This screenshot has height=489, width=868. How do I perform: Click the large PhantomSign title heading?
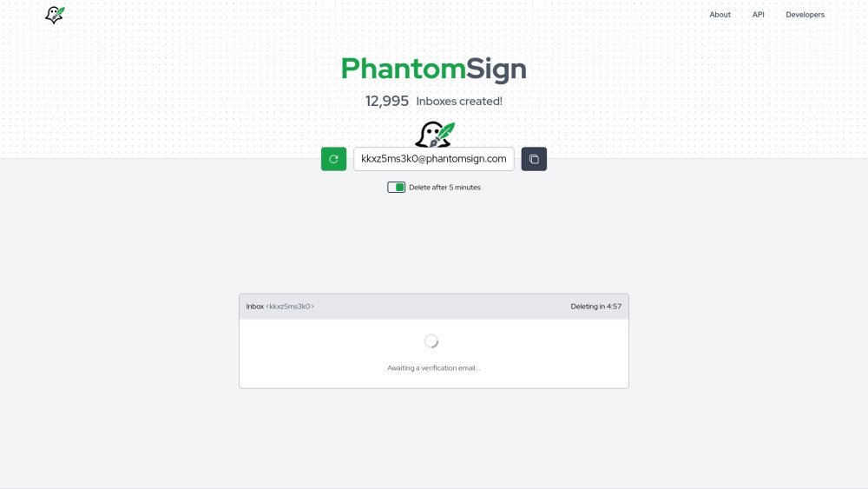coord(433,69)
